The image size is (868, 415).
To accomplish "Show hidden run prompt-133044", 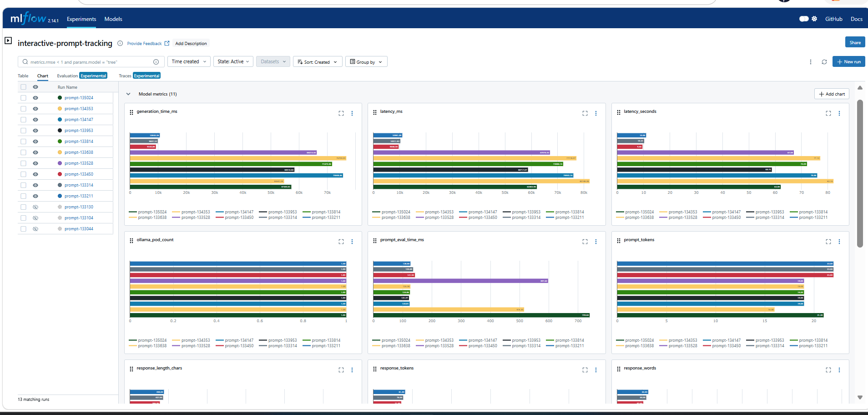I will coord(35,229).
